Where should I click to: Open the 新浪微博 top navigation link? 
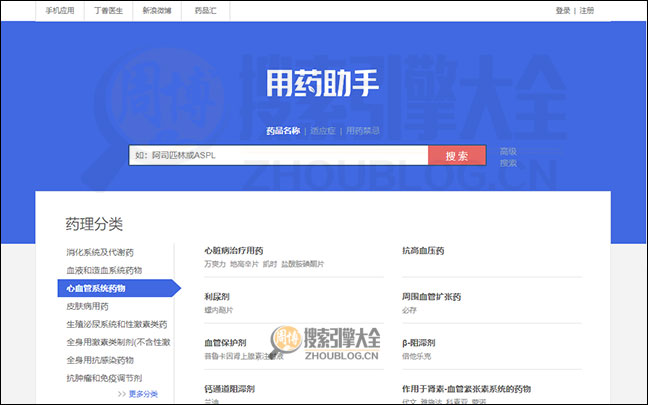pos(157,11)
